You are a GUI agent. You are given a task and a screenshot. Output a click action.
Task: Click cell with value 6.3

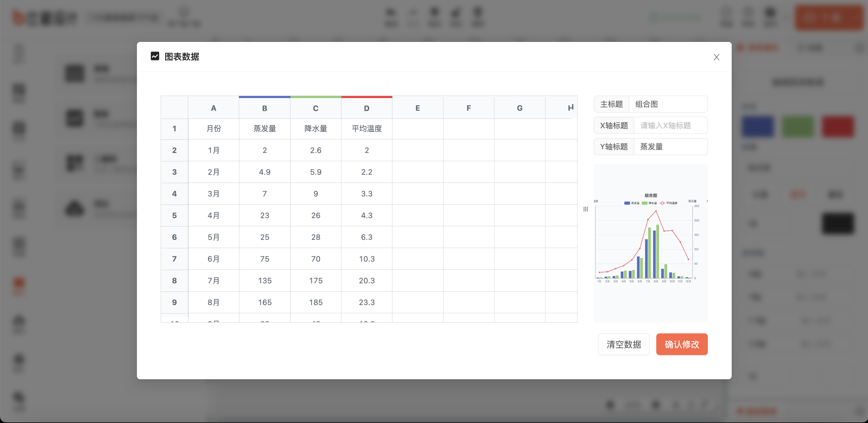point(367,237)
